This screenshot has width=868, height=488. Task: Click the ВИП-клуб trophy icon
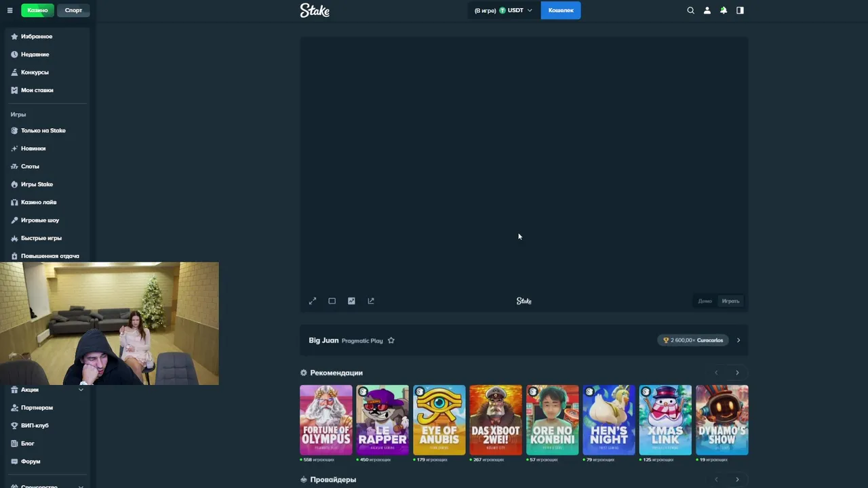tap(14, 426)
